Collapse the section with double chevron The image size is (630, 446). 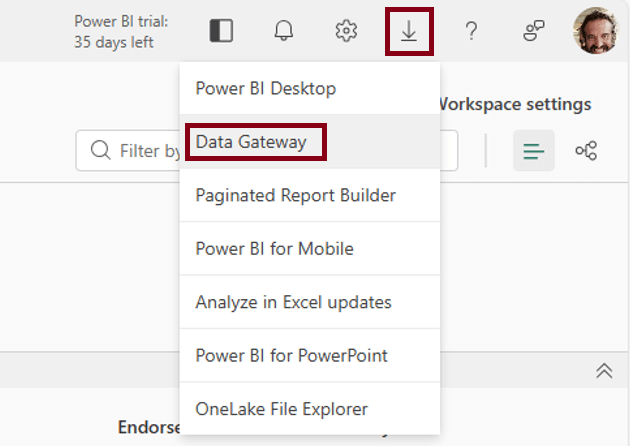tap(603, 370)
